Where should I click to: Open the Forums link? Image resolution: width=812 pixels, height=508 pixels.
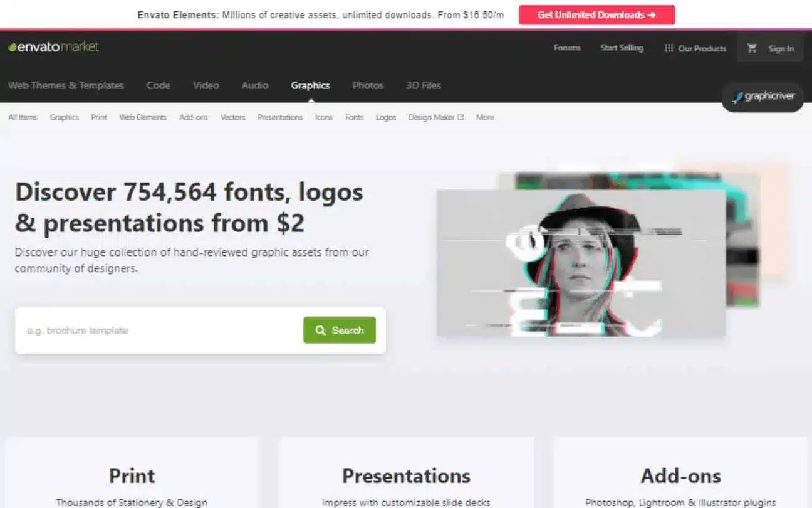click(x=567, y=48)
